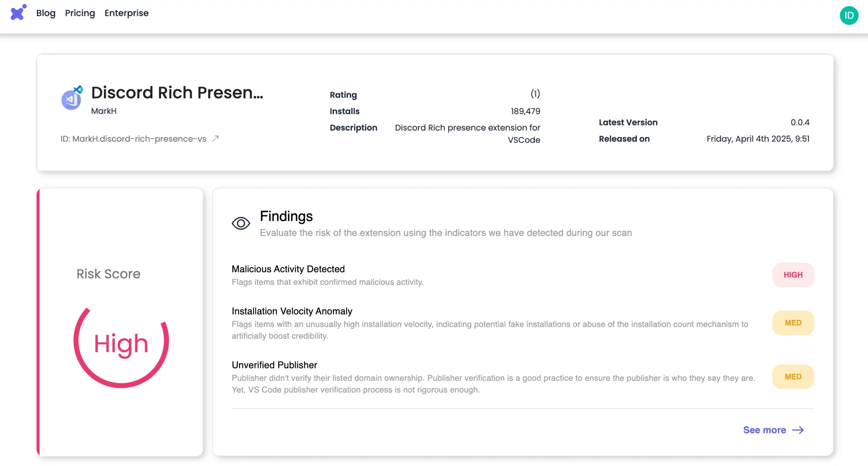Go to the Pricing page
Viewport: 868px width, 466px height.
[80, 13]
